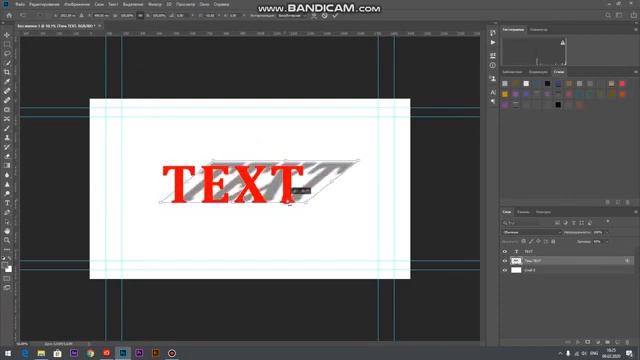Viewport: 640px width, 360px height.
Task: Open the Edit Toolbar three-dots button
Action: 7,249
